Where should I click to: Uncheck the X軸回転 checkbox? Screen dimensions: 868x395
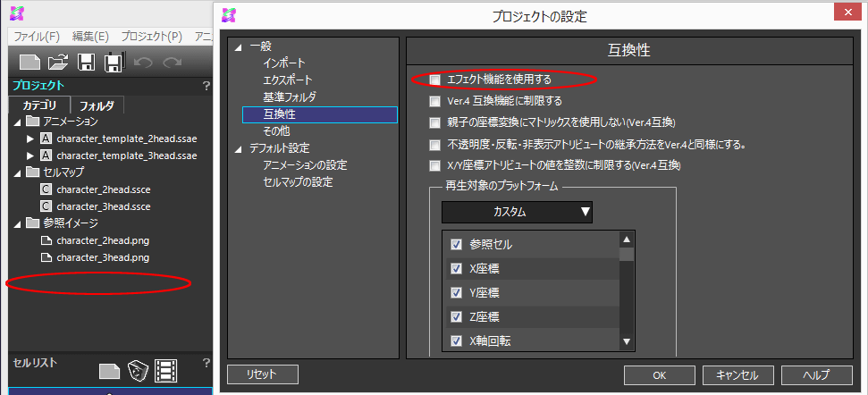457,340
